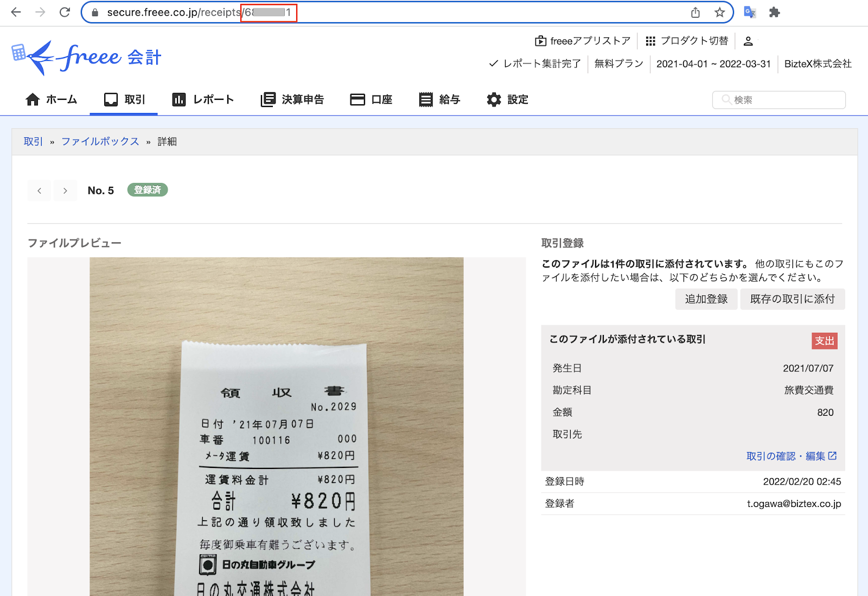The image size is (868, 596).
Task: Click the 登録日時 value 2022/02/20 02:45
Action: coord(802,481)
